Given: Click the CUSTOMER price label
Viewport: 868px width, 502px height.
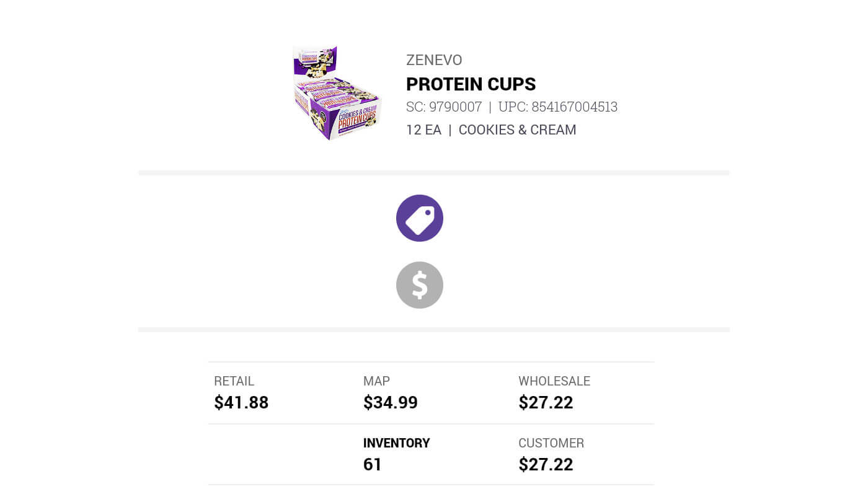Looking at the screenshot, I should click(551, 443).
